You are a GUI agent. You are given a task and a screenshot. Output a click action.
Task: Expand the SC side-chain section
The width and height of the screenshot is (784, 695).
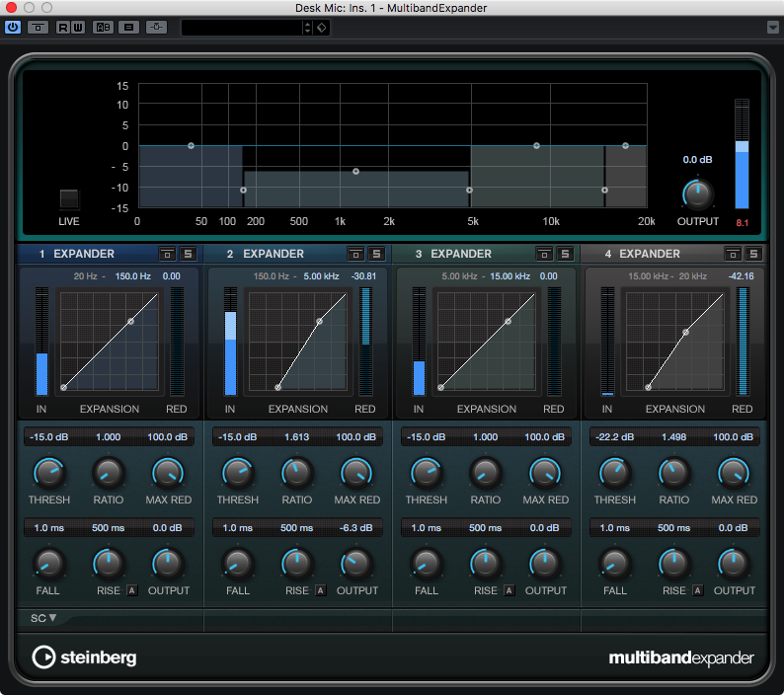43,618
